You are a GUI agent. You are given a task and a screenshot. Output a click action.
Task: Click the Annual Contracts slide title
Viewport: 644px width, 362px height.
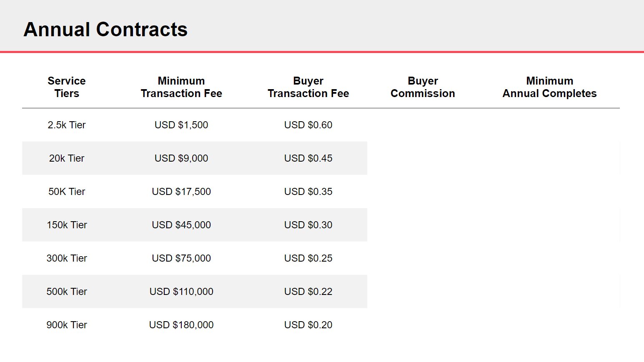coord(105,30)
